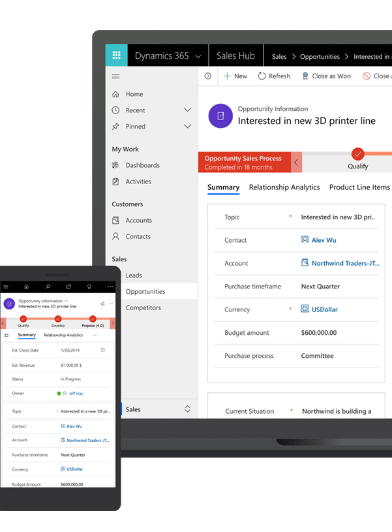
Task: Click the red prohibited Close as Lost icon
Action: click(367, 76)
